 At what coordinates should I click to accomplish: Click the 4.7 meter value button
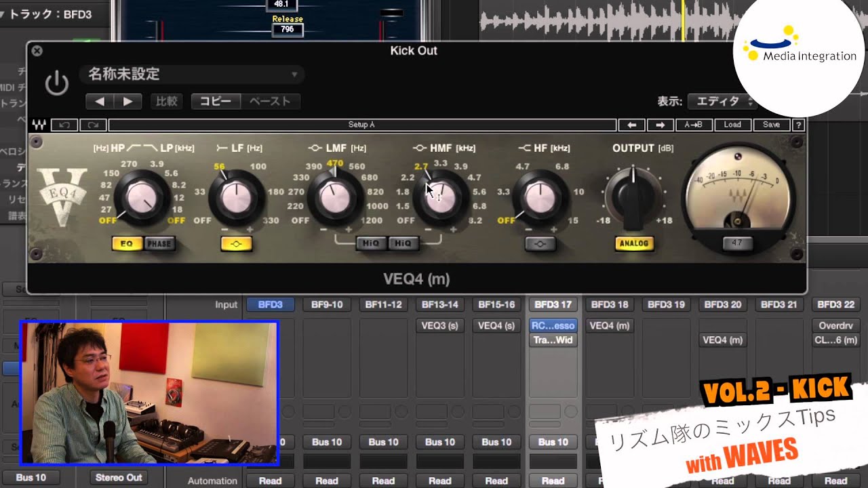(738, 243)
